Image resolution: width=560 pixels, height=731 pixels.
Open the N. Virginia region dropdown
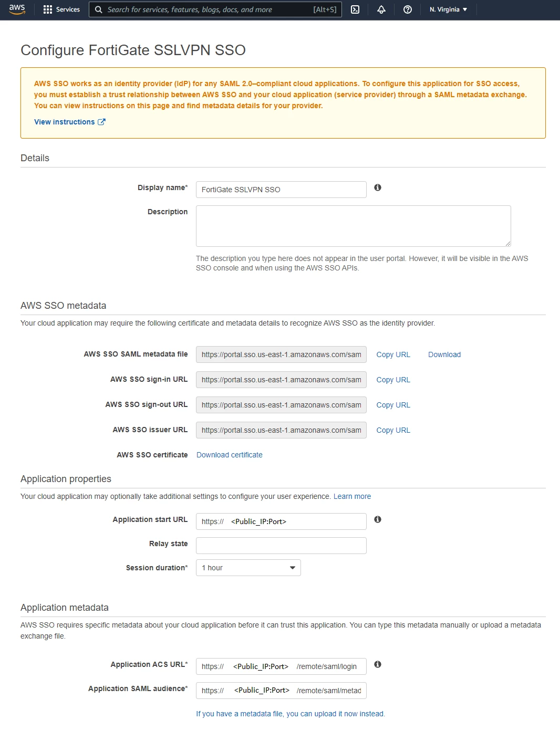pos(448,9)
